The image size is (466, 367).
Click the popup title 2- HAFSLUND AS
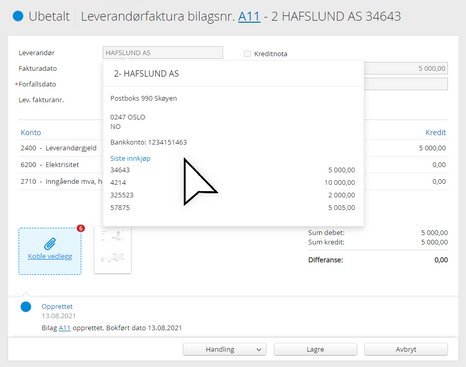[146, 74]
